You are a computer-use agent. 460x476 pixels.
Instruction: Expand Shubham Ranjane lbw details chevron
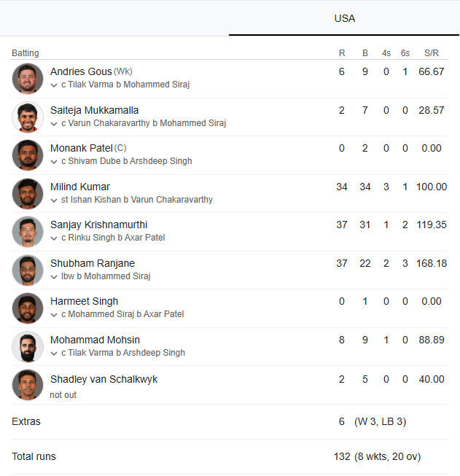click(x=54, y=277)
